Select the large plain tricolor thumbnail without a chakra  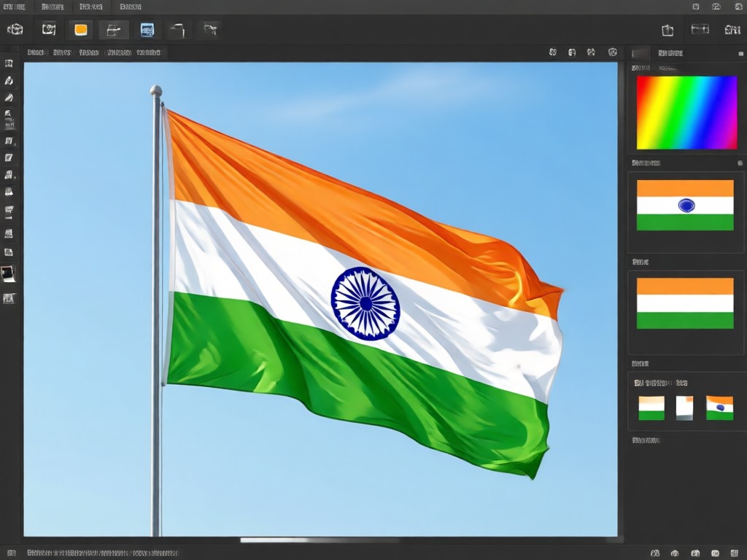[x=685, y=303]
